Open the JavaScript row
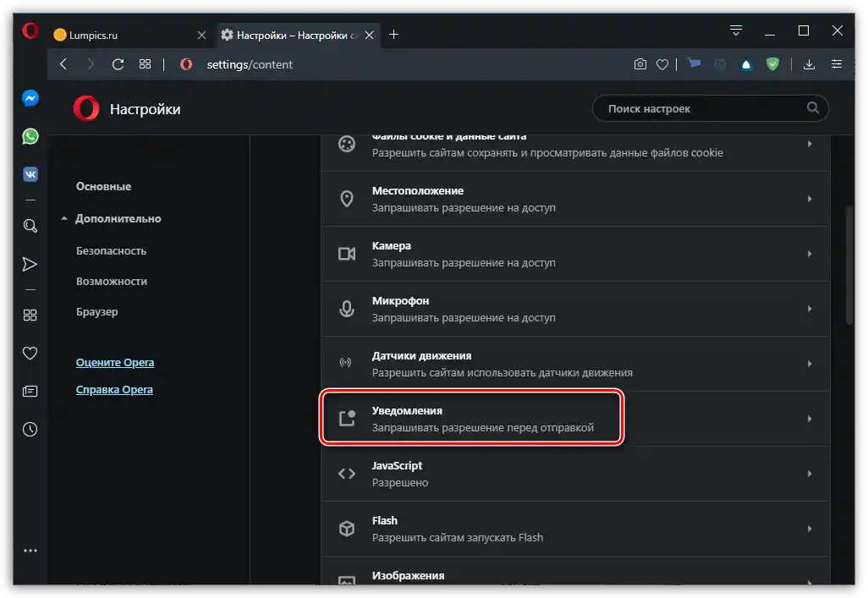 click(x=575, y=474)
